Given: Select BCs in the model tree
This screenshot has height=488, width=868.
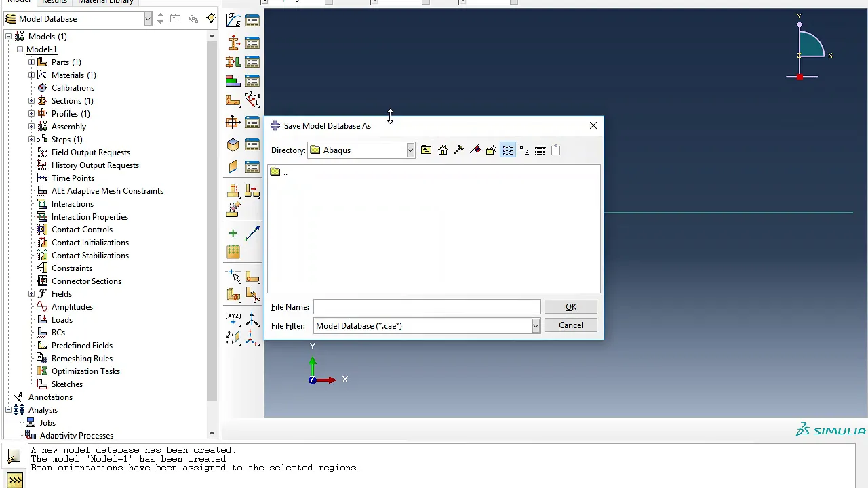Looking at the screenshot, I should (x=58, y=333).
